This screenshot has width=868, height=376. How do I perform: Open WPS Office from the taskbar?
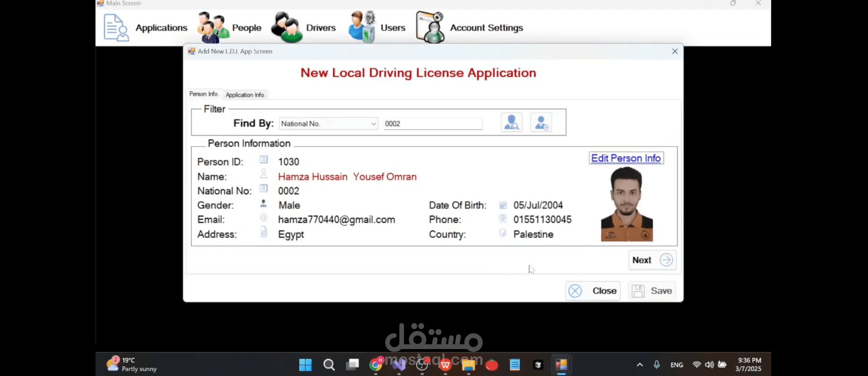click(445, 365)
